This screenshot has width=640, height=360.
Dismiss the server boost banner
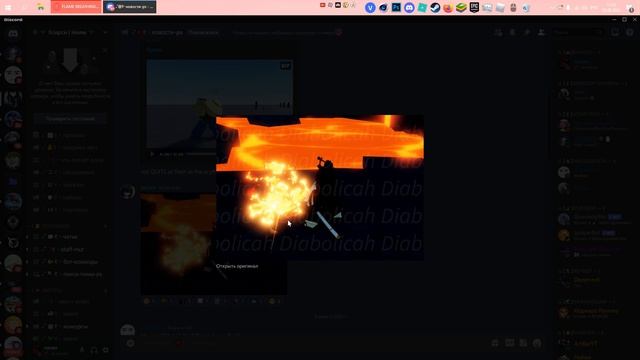(x=104, y=50)
